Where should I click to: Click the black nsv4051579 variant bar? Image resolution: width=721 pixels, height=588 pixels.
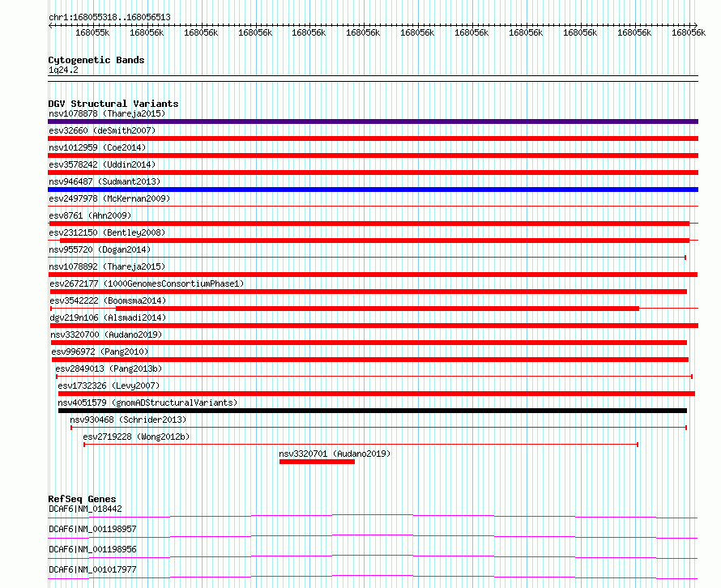[x=373, y=411]
